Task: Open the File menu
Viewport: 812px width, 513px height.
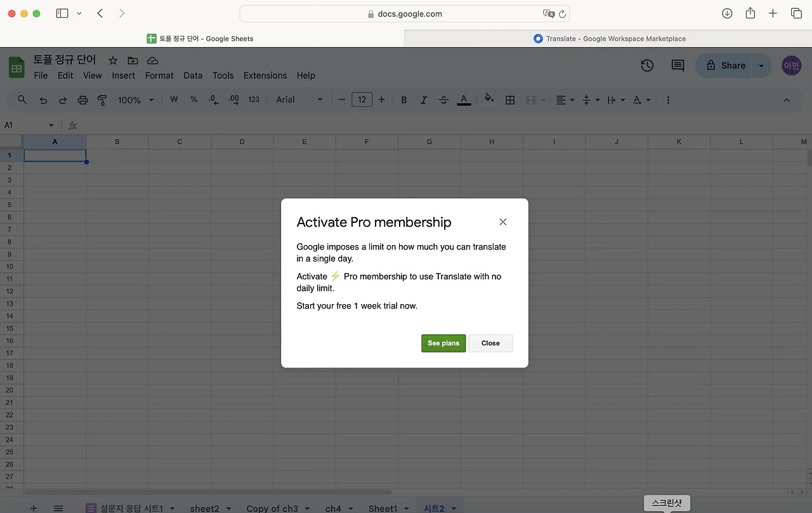Action: pyautogui.click(x=41, y=75)
